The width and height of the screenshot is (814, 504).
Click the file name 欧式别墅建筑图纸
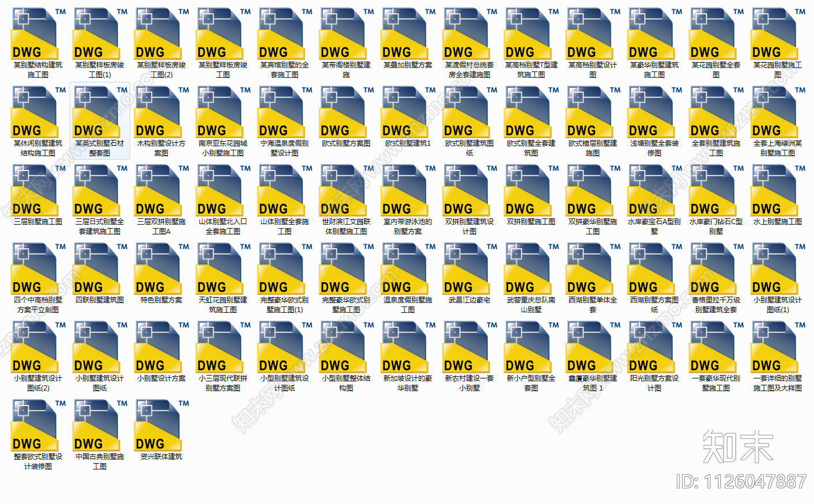pyautogui.click(x=470, y=148)
